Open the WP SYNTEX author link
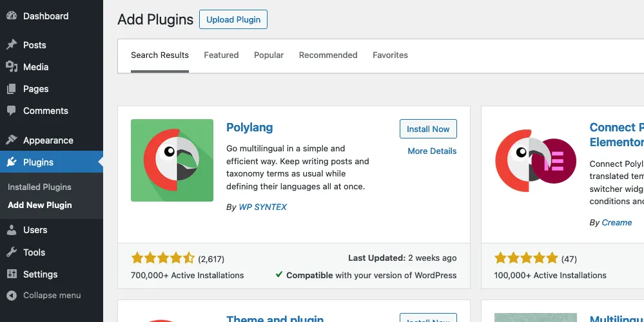The height and width of the screenshot is (322, 644). [263, 207]
